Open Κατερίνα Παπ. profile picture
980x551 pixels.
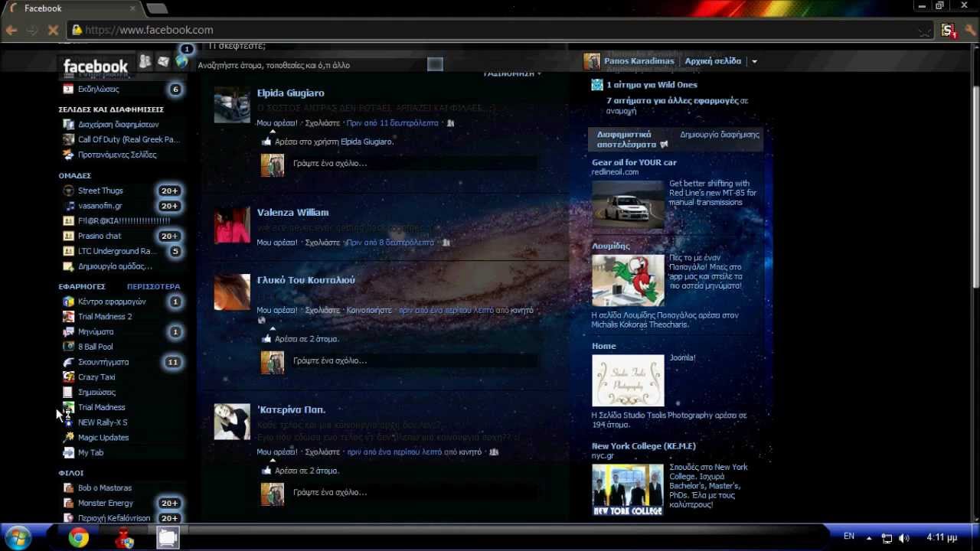click(232, 422)
